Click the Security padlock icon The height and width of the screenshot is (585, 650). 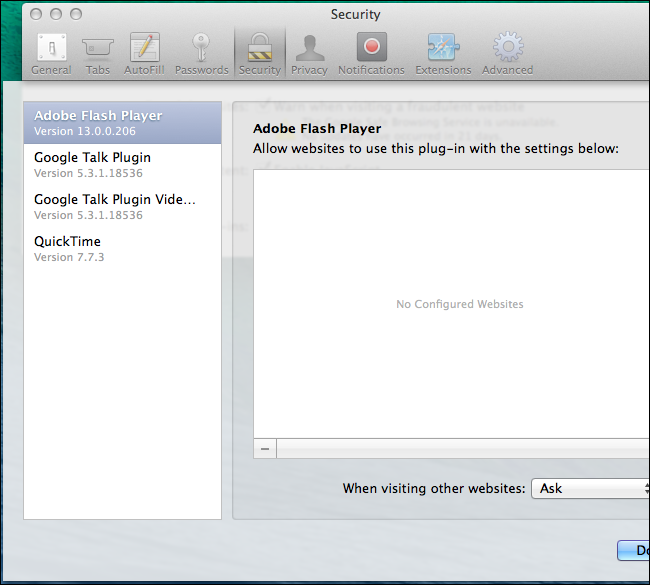click(260, 54)
